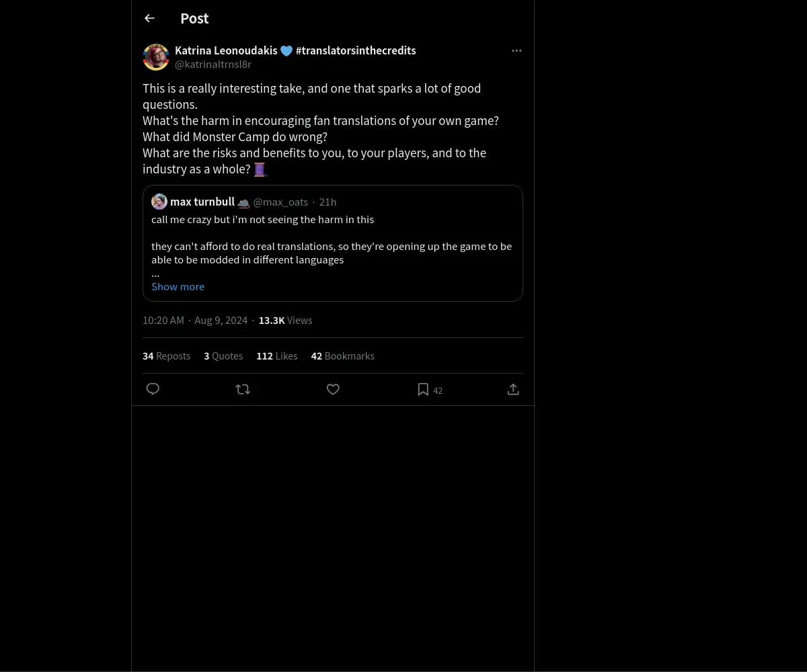Share the post via the upload icon
This screenshot has width=807, height=672.
[513, 389]
